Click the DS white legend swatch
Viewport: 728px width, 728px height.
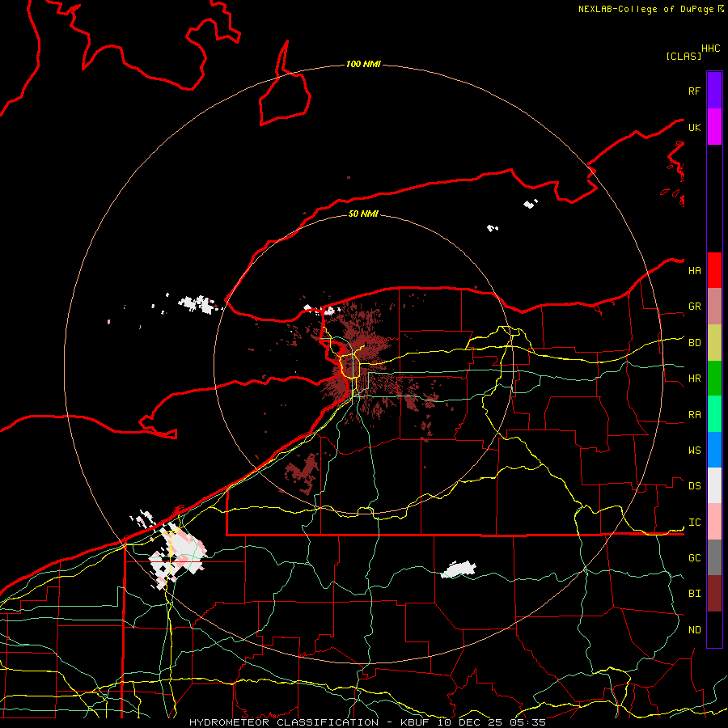(x=714, y=485)
